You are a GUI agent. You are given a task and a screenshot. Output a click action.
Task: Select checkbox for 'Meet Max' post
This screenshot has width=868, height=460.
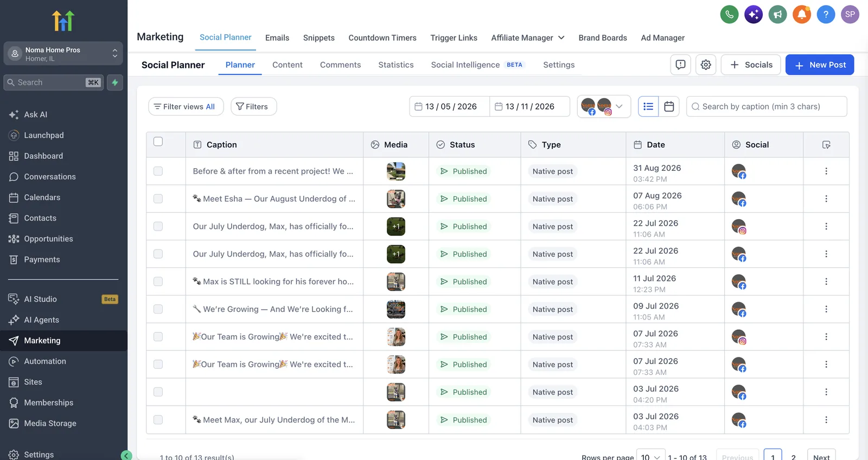tap(158, 420)
